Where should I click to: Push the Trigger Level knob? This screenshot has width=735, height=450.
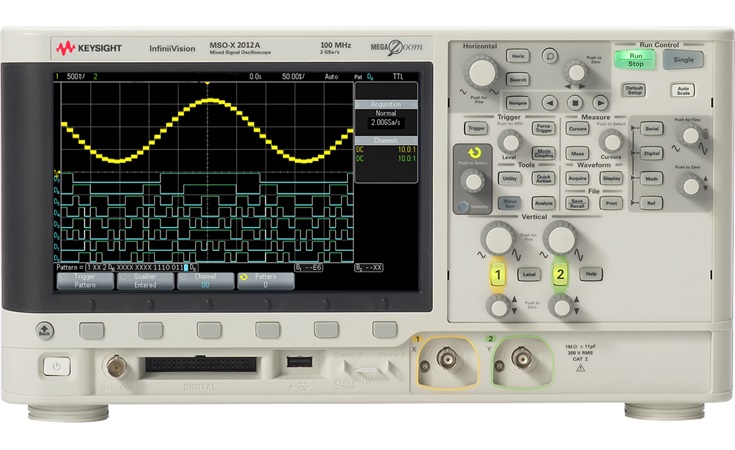510,141
